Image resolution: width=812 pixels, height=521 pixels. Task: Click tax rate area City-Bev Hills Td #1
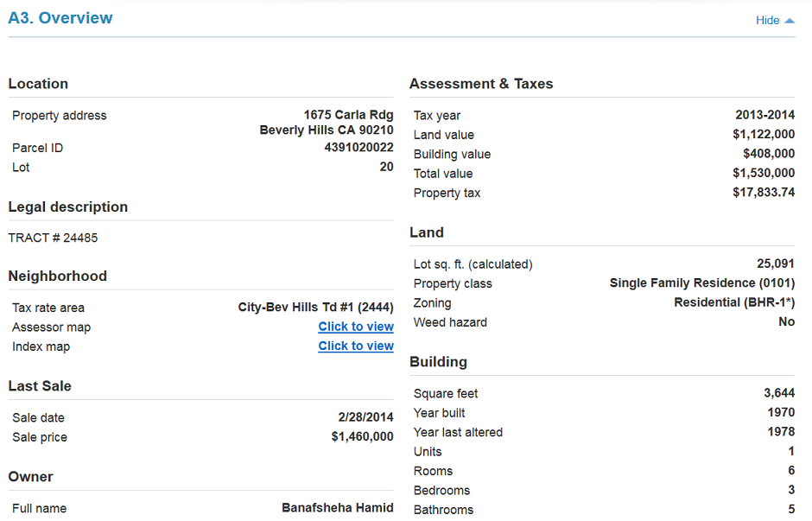coord(316,307)
